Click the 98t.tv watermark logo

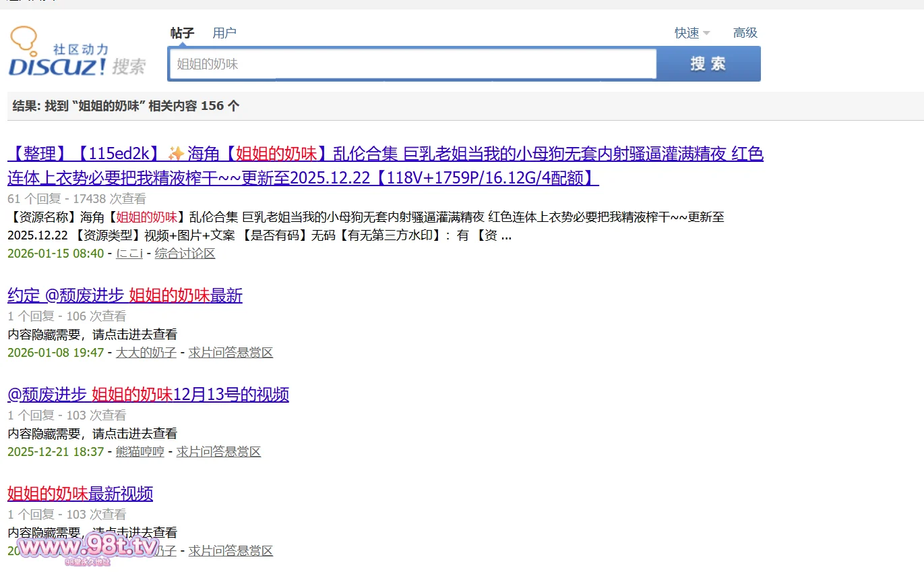(88, 548)
